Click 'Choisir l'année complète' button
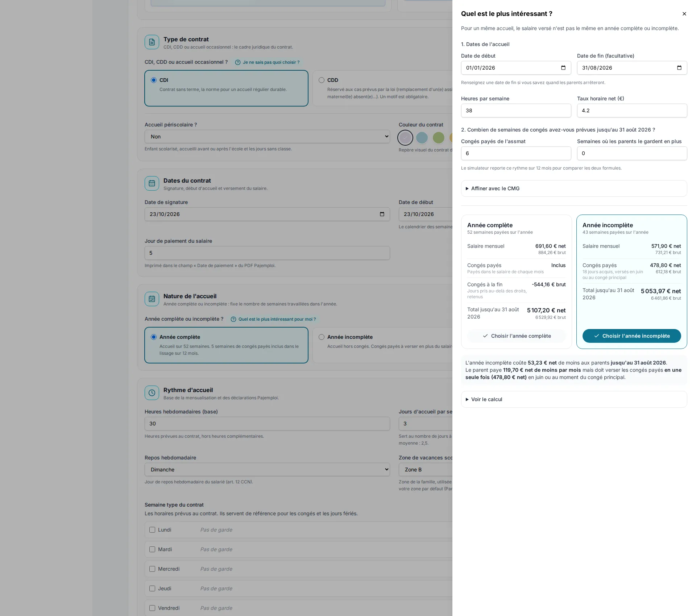The image size is (696, 616). 517,336
